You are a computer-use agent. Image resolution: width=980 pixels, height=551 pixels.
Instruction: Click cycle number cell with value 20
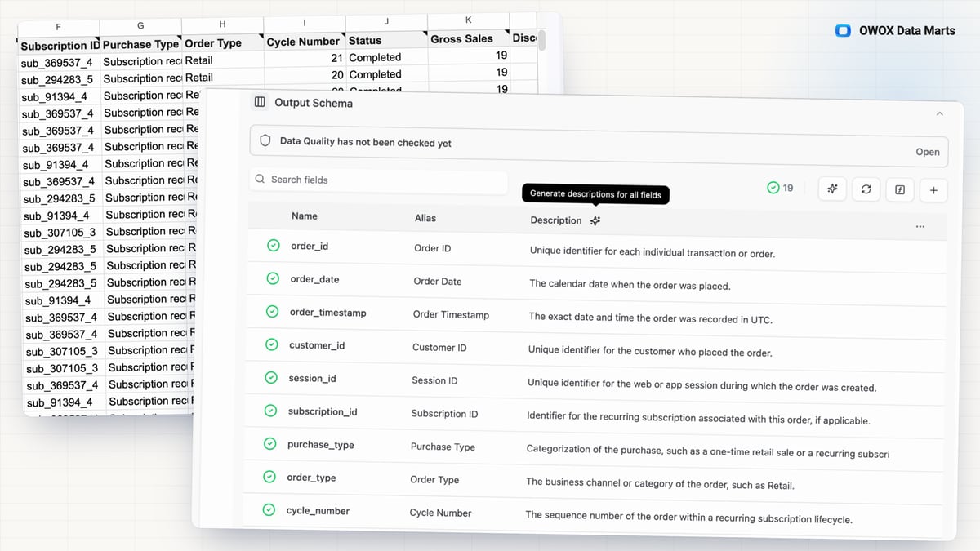coord(306,75)
